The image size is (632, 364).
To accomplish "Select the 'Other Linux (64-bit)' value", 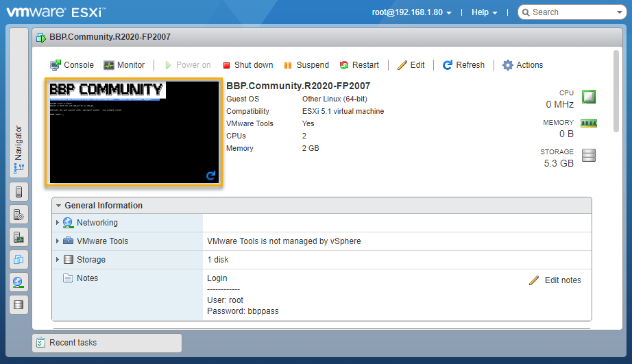I will (335, 99).
